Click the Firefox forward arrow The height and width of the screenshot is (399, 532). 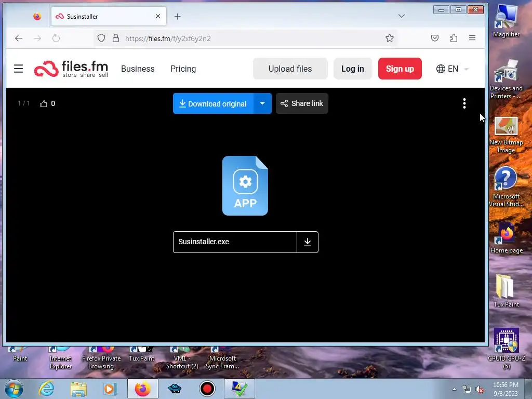click(37, 38)
